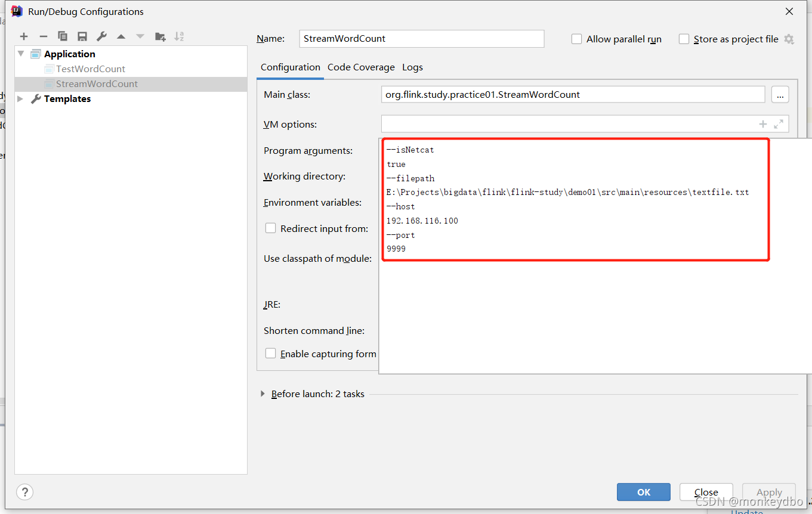Select the StreamWordCount configuration

pos(97,83)
